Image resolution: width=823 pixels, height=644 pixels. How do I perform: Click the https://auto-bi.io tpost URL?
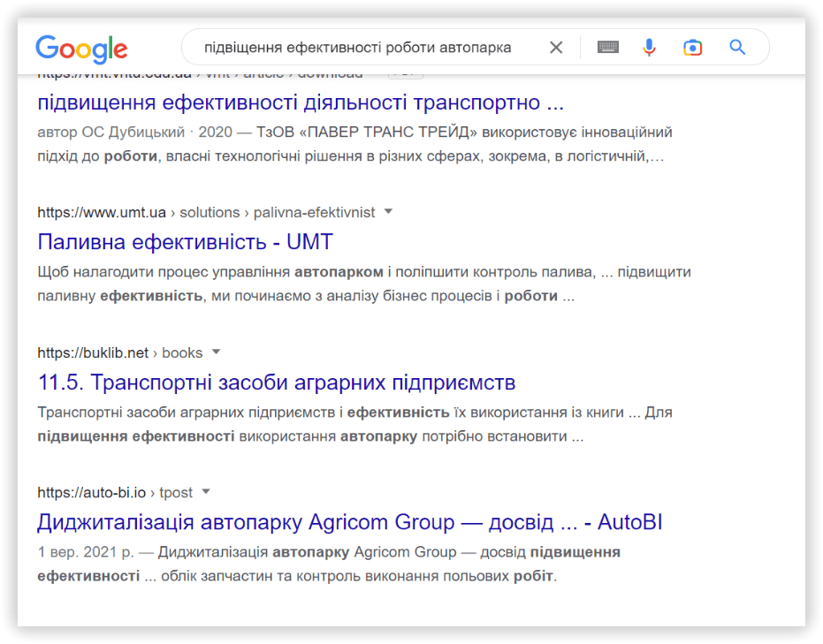[x=115, y=493]
